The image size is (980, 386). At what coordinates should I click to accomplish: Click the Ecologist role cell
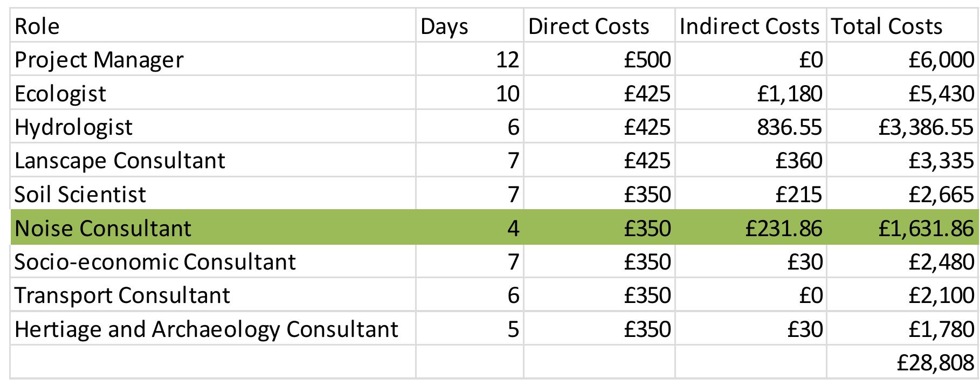(213, 93)
